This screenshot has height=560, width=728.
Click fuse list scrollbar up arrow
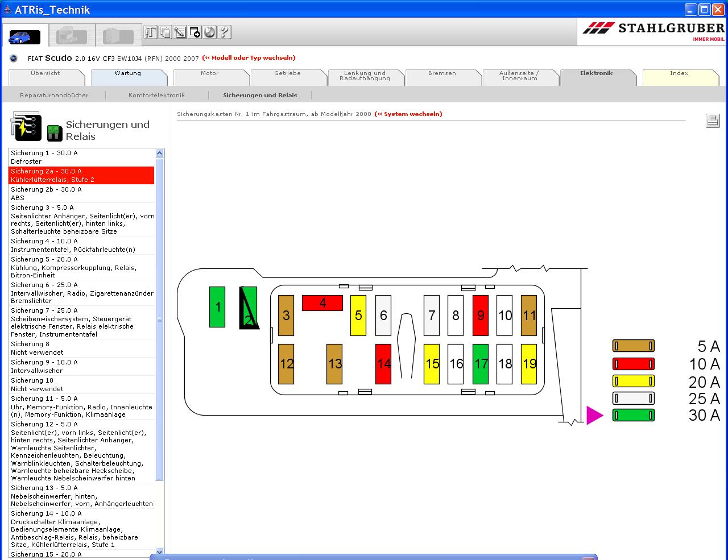[x=159, y=154]
